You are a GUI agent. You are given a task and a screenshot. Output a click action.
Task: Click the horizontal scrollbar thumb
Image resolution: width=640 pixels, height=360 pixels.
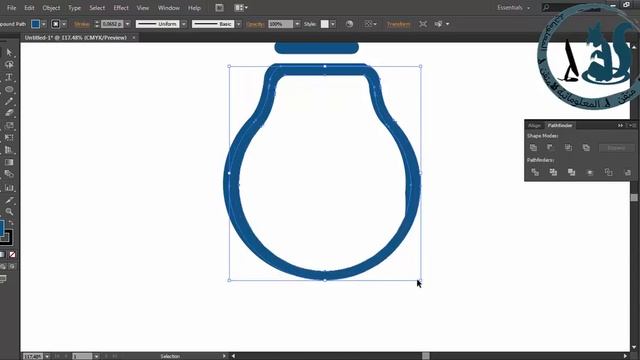(426, 356)
